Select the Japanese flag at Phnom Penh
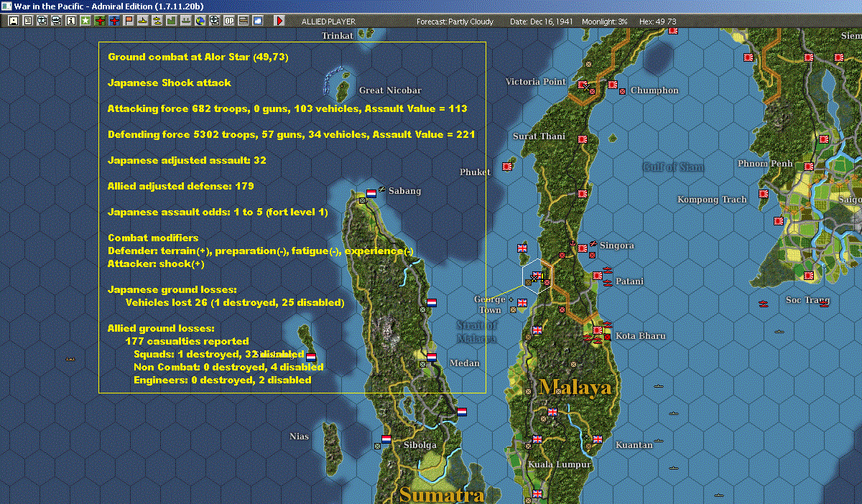The height and width of the screenshot is (504, 862). point(809,166)
